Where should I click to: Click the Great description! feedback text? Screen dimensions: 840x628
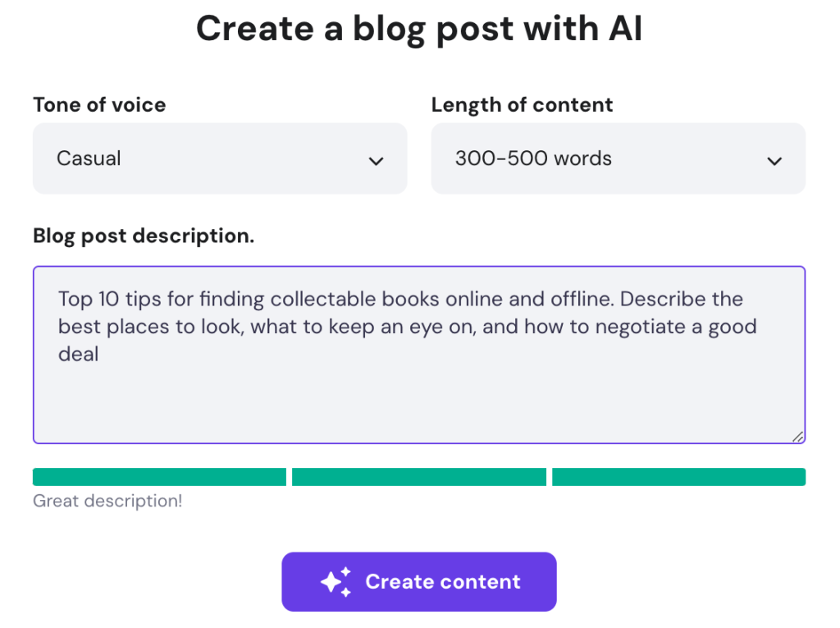107,501
